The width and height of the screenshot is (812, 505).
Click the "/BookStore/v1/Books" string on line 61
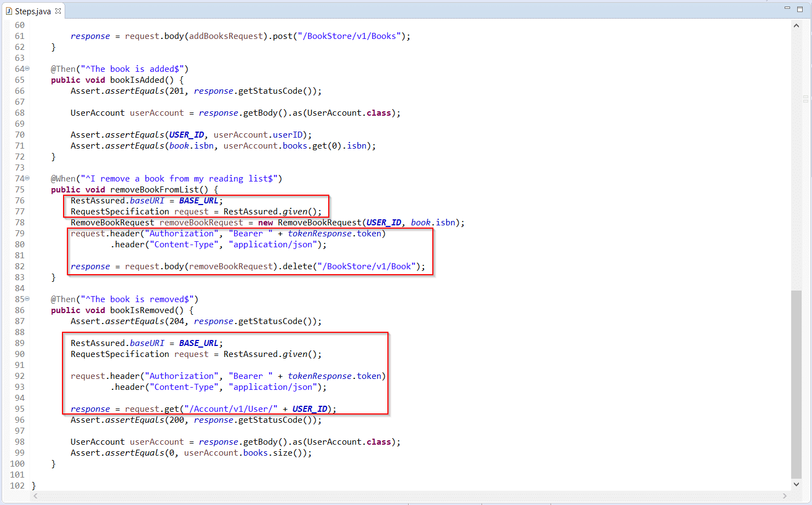[x=349, y=36]
